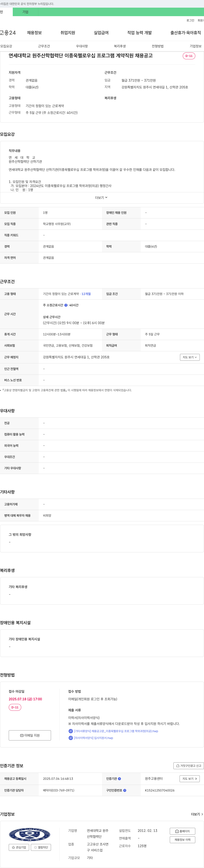The width and height of the screenshot is (204, 868).
Task: Open the 출산휴가·육아휴직 menu
Action: (186, 33)
